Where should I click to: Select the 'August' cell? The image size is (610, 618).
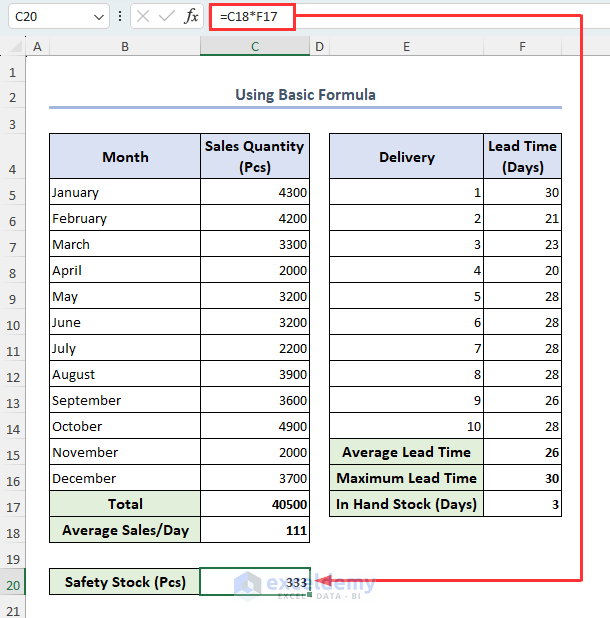pyautogui.click(x=125, y=374)
